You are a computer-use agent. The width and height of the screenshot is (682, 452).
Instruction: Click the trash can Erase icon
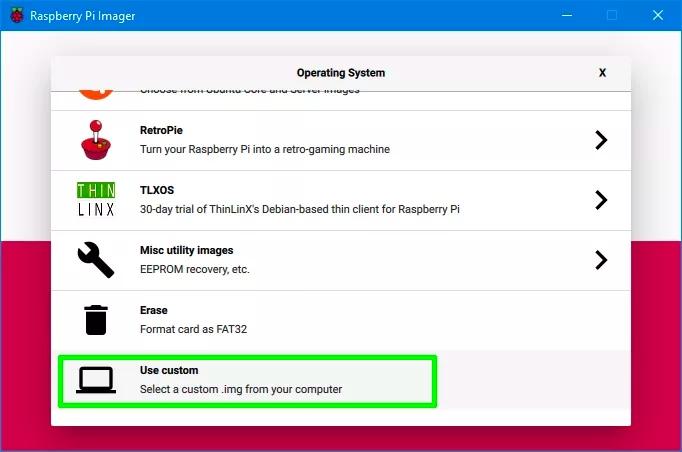tap(96, 320)
